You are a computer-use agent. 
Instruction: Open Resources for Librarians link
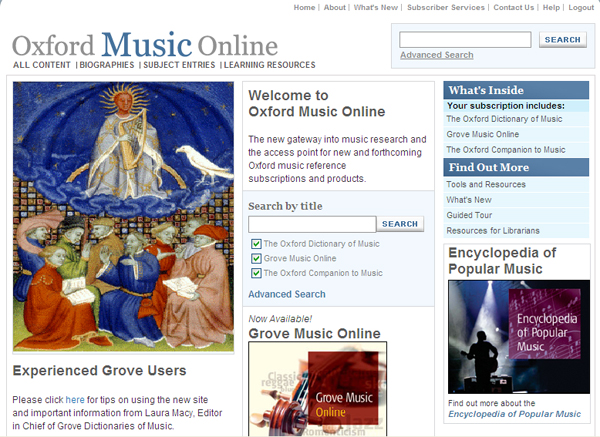493,231
